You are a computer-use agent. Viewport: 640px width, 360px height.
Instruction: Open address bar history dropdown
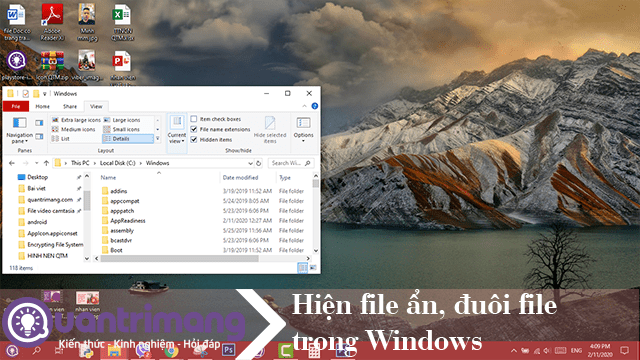pyautogui.click(x=250, y=163)
